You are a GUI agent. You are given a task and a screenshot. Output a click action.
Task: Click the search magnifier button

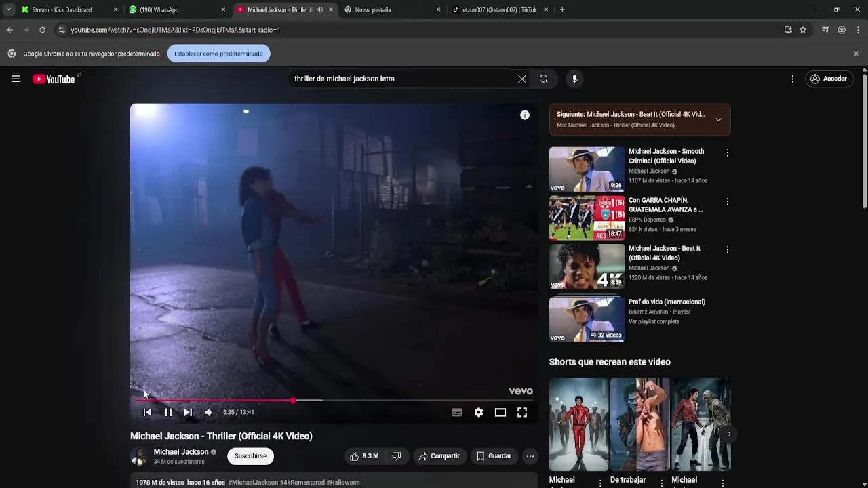pyautogui.click(x=544, y=79)
